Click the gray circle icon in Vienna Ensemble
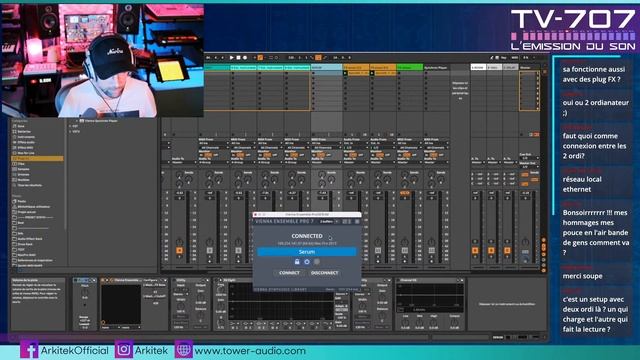This screenshot has width=640, height=360. coord(317,262)
